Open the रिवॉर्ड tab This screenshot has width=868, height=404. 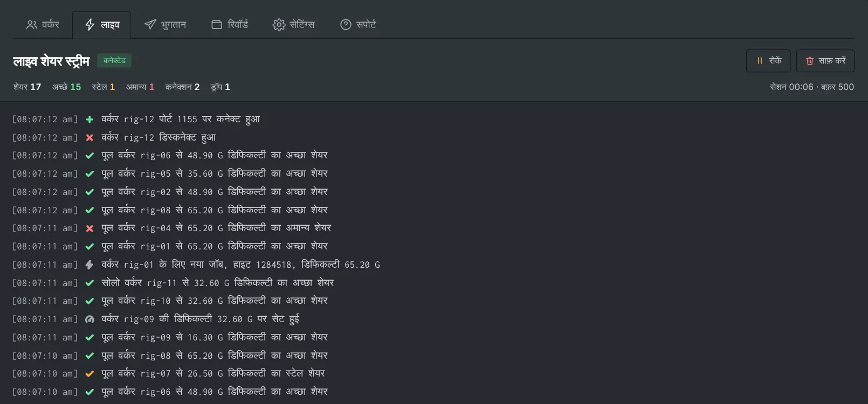click(230, 25)
